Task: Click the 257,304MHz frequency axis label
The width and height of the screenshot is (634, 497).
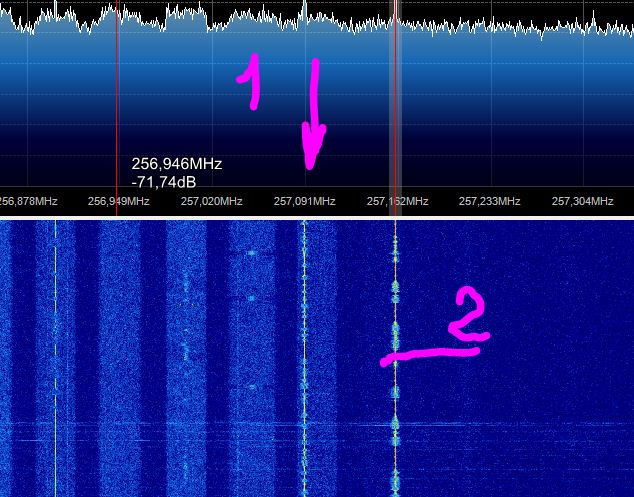Action: (x=582, y=201)
